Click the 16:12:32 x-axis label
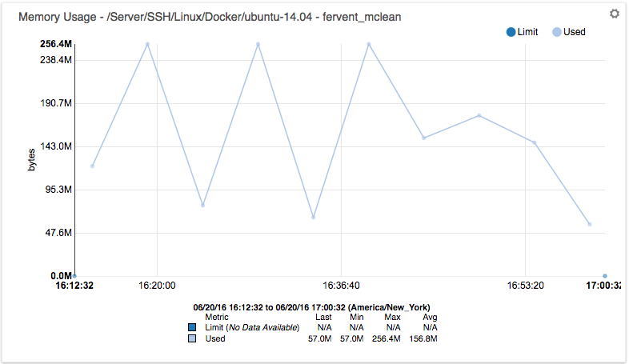This screenshot has width=629, height=364. coord(74,286)
